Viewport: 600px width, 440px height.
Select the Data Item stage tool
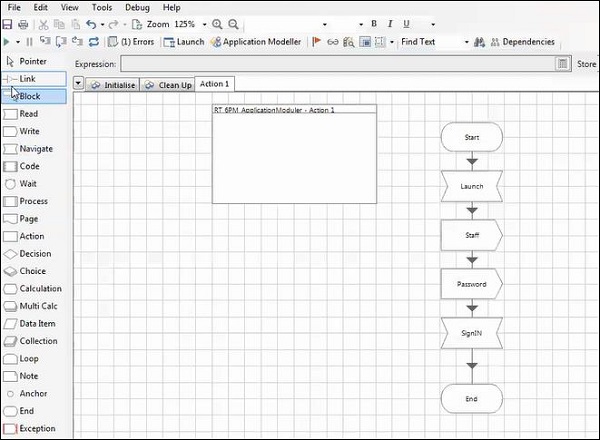click(x=37, y=324)
